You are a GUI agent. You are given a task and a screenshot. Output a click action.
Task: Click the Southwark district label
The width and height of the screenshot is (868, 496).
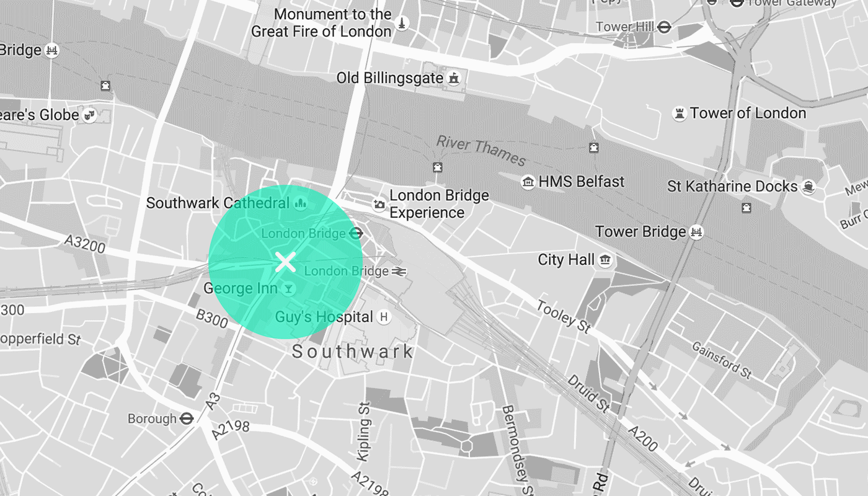pos(352,352)
